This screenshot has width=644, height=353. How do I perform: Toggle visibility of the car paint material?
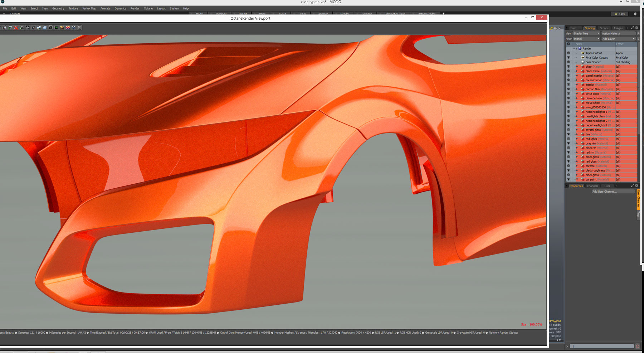569,179
